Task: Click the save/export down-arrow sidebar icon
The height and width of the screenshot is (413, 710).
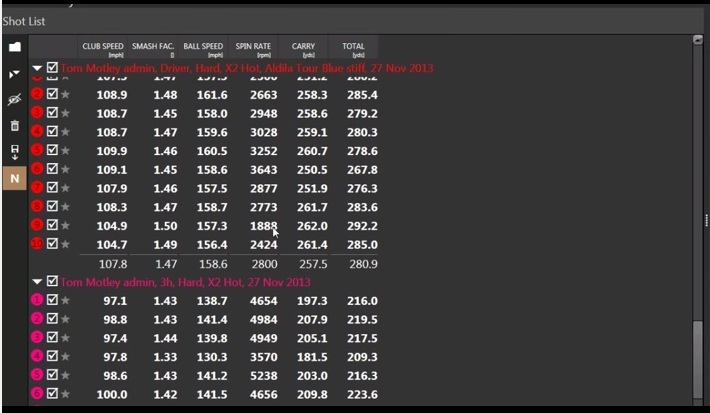Action: [14, 152]
